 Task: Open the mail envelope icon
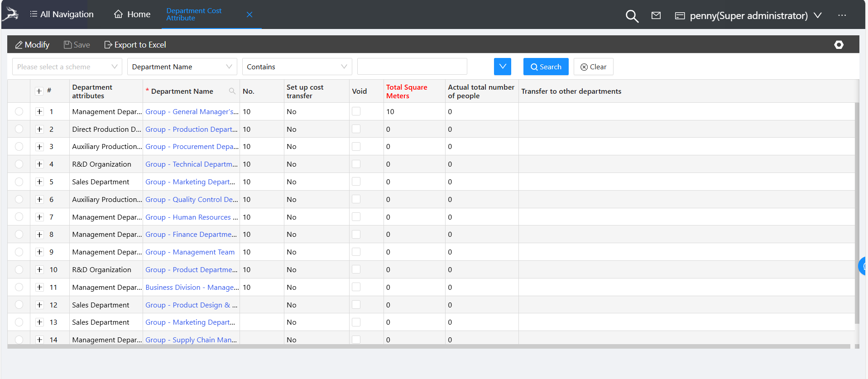coord(656,16)
